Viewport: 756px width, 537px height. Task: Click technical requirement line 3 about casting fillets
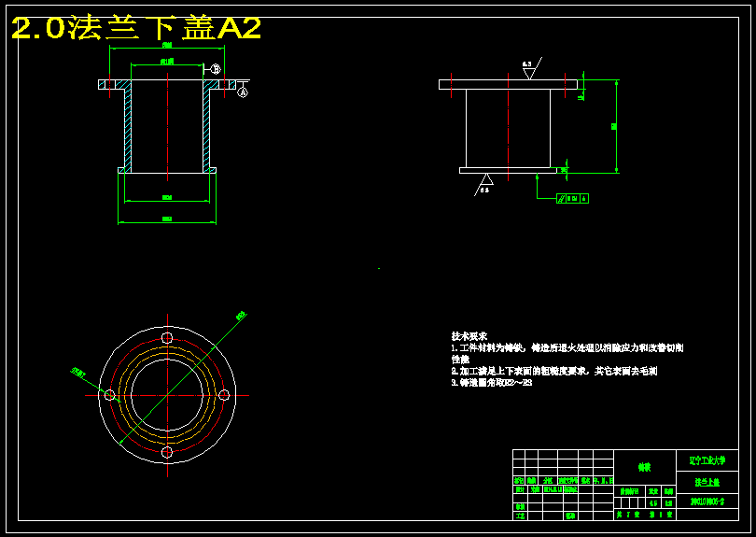click(491, 383)
